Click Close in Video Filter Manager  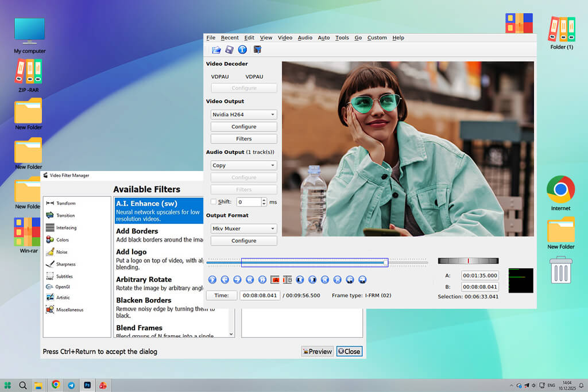click(x=349, y=351)
